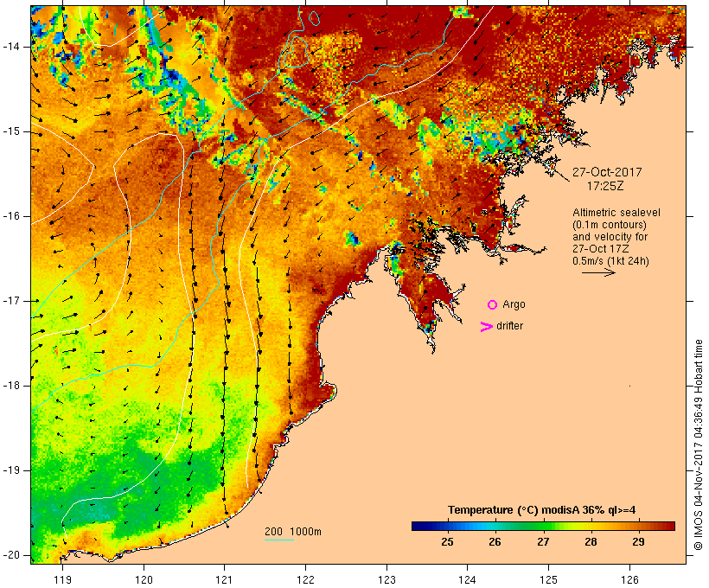Click the latitude label -17
The image size is (709, 588).
pyautogui.click(x=11, y=301)
